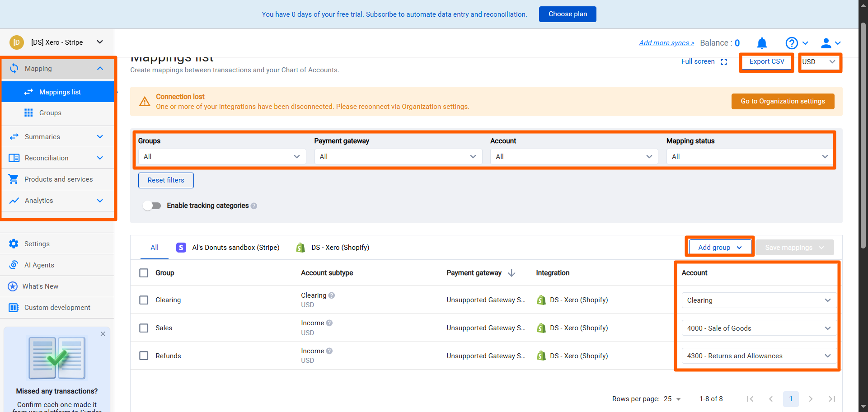Open the Mapping status filter dropdown
The height and width of the screenshot is (412, 868).
click(x=750, y=156)
